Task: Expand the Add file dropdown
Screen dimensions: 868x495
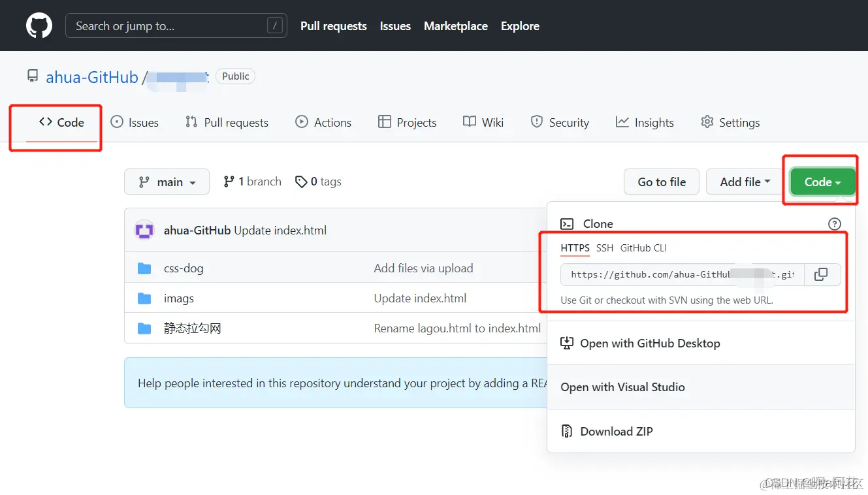Action: 745,182
